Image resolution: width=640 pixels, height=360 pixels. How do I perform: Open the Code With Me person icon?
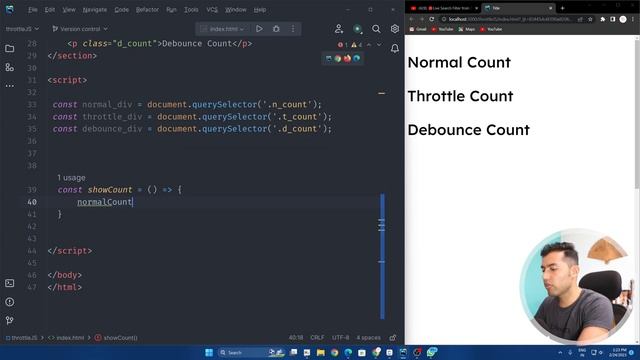[x=339, y=29]
